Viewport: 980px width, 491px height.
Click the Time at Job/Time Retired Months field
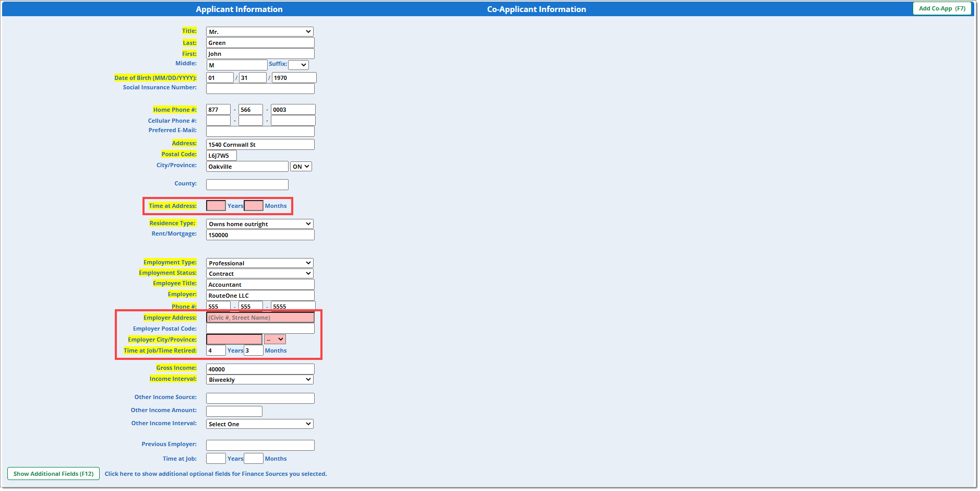click(x=254, y=350)
